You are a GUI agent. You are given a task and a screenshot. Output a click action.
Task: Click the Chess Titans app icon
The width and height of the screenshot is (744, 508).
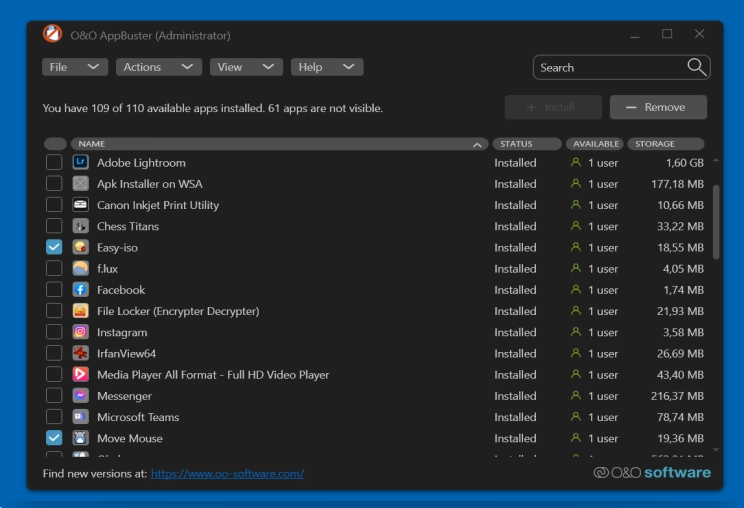(81, 226)
